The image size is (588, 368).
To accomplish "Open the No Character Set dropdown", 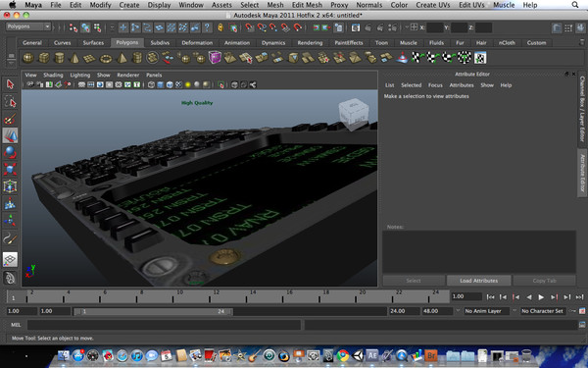I will [x=543, y=311].
